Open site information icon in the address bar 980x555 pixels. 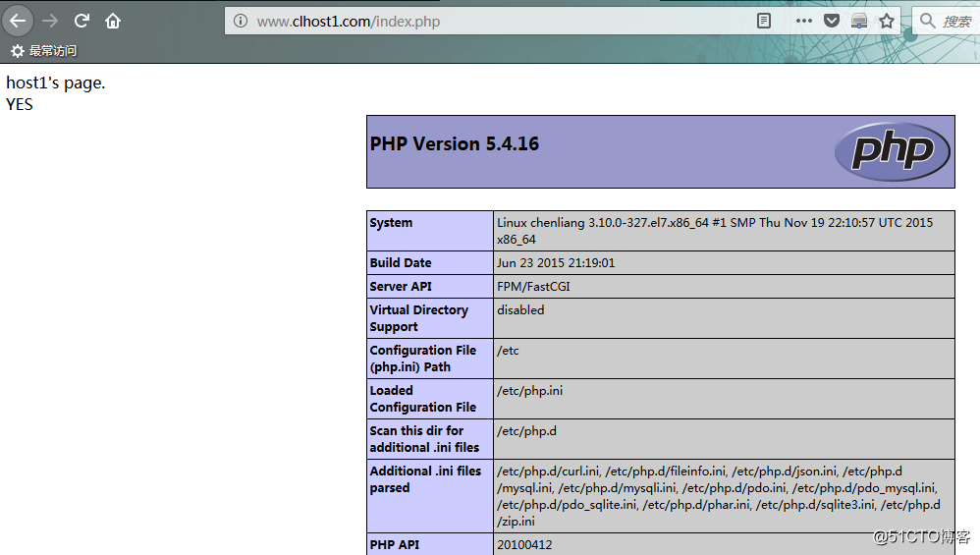[x=240, y=22]
